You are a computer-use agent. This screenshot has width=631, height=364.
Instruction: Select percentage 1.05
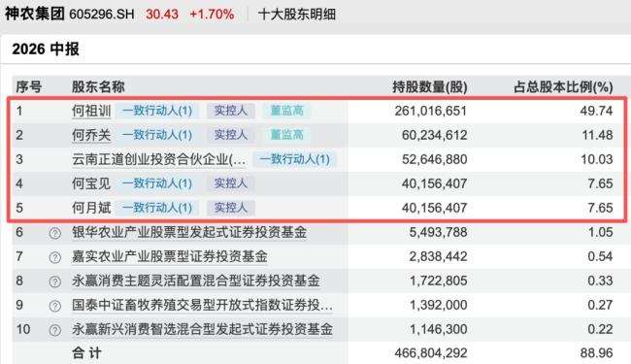pos(600,232)
